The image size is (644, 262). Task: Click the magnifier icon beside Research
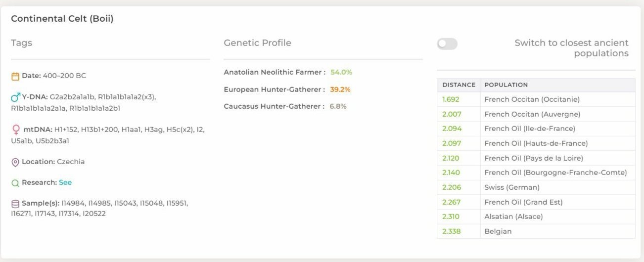[15, 183]
